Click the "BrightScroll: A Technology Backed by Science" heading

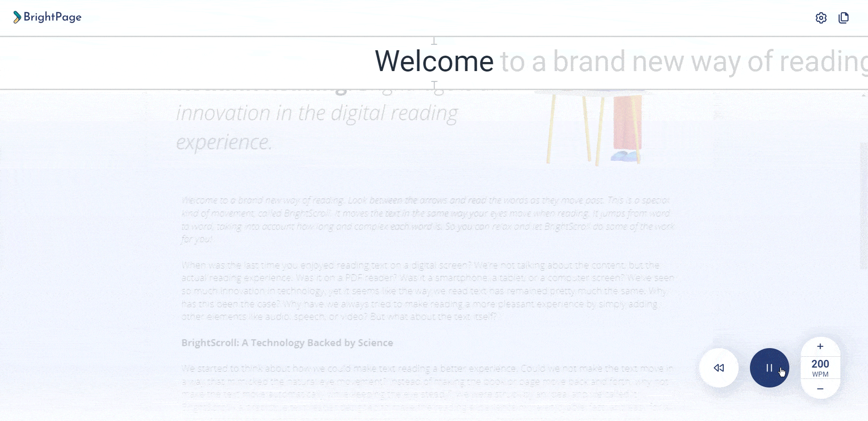click(287, 343)
